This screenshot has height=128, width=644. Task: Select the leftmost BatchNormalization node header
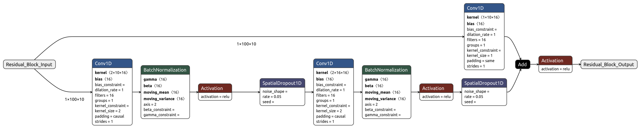click(x=165, y=70)
